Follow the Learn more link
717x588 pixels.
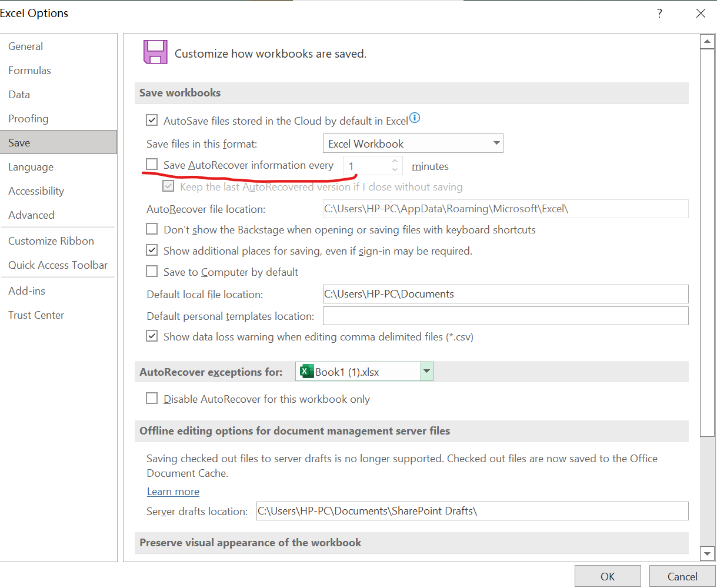coord(173,492)
